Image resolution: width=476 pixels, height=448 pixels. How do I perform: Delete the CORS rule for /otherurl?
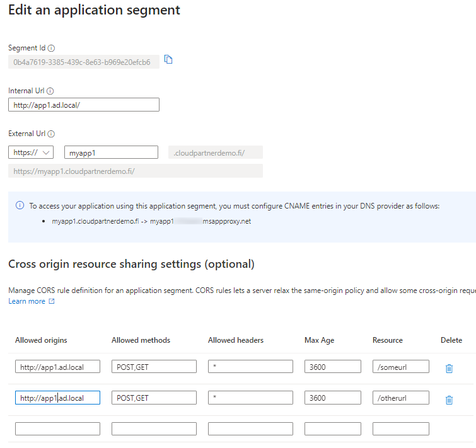449,399
